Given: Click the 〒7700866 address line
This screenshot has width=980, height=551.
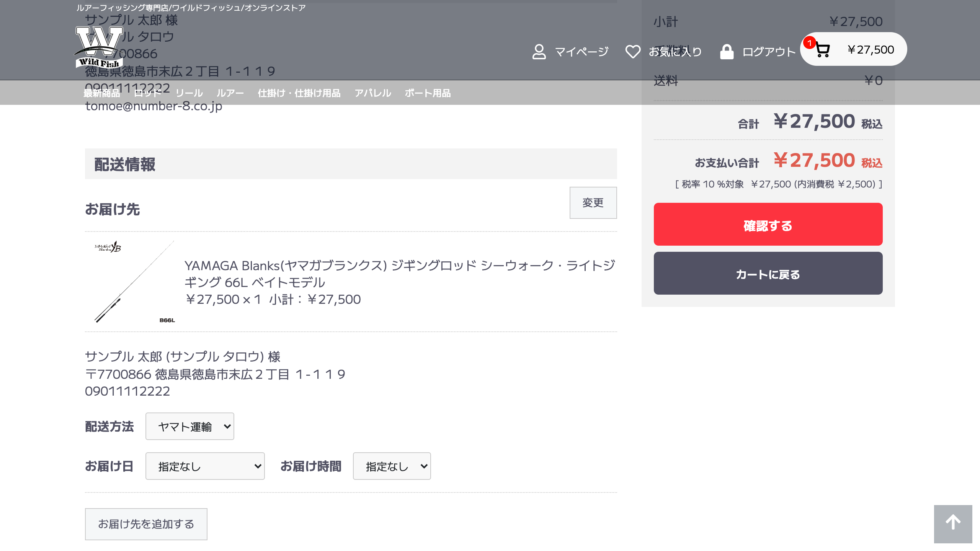Looking at the screenshot, I should pyautogui.click(x=215, y=374).
